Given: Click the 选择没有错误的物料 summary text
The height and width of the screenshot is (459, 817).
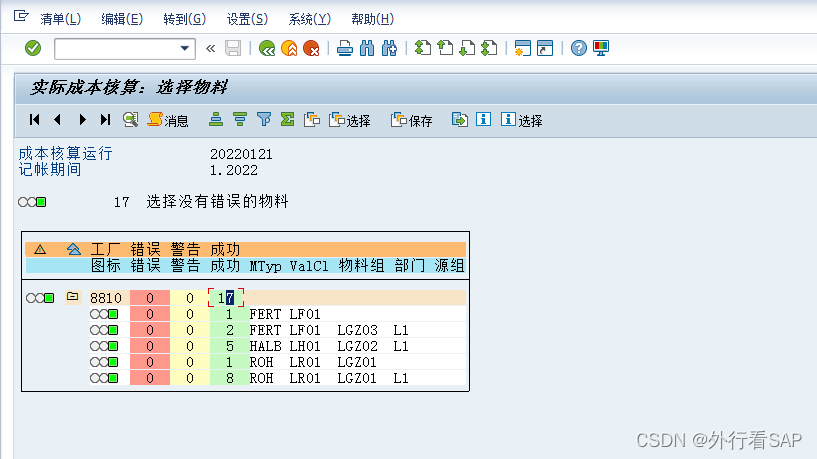Looking at the screenshot, I should pos(217,202).
